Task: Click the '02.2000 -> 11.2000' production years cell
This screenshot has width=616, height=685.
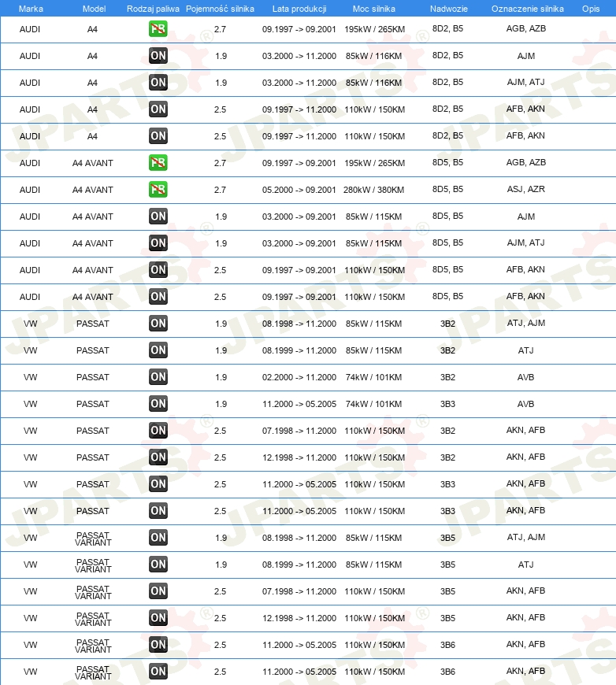Action: point(299,377)
